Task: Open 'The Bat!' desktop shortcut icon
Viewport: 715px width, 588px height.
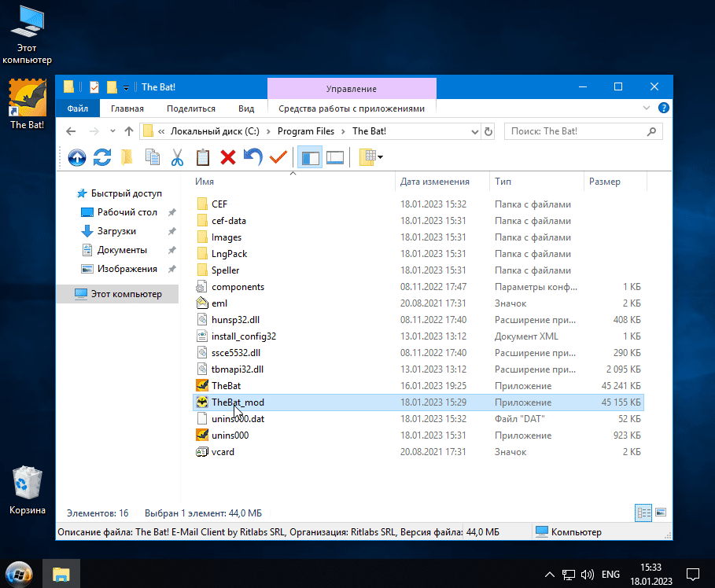Action: [28, 104]
